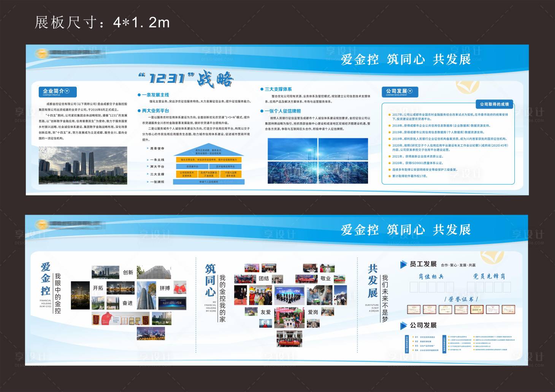
Task: Open the cylindrical glass tower photo beside 拼搏
Action: [x=146, y=295]
